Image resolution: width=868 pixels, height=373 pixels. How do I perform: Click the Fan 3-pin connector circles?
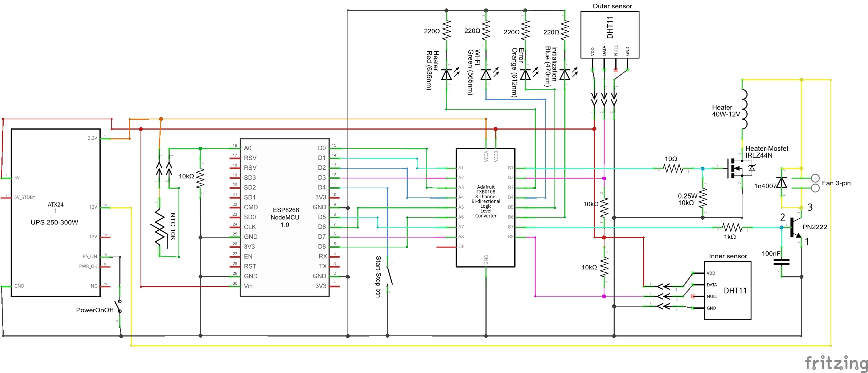[815, 183]
